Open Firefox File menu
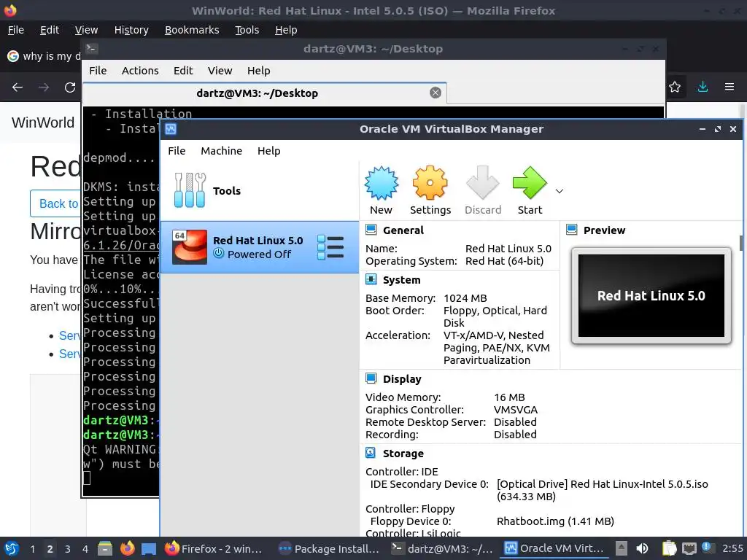The width and height of the screenshot is (747, 560). 16,30
